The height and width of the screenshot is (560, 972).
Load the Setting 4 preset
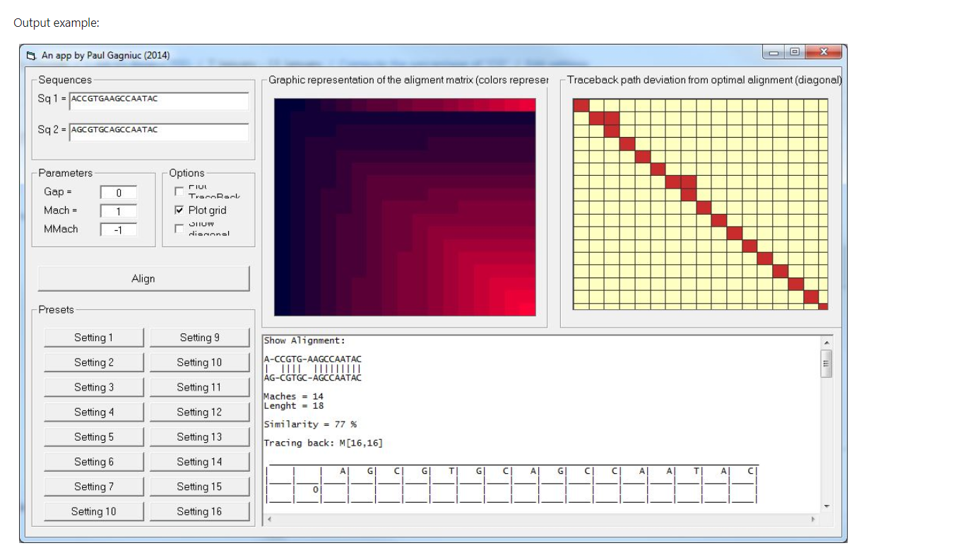pos(94,412)
